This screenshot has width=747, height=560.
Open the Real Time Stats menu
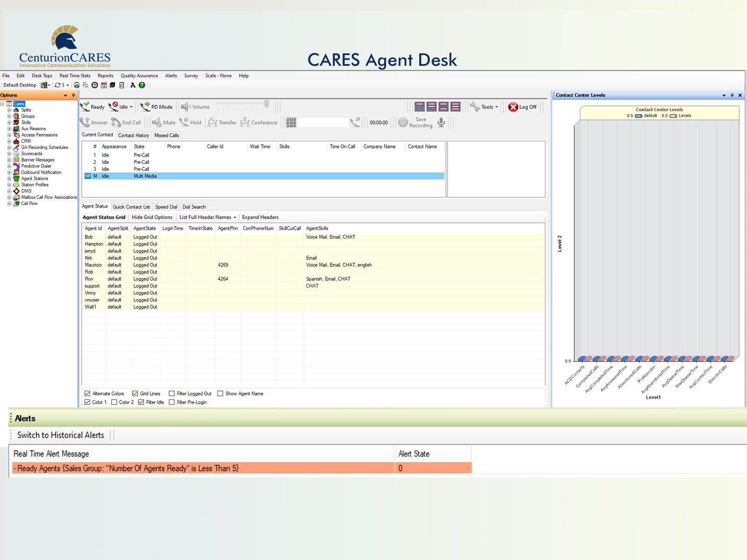[x=75, y=76]
